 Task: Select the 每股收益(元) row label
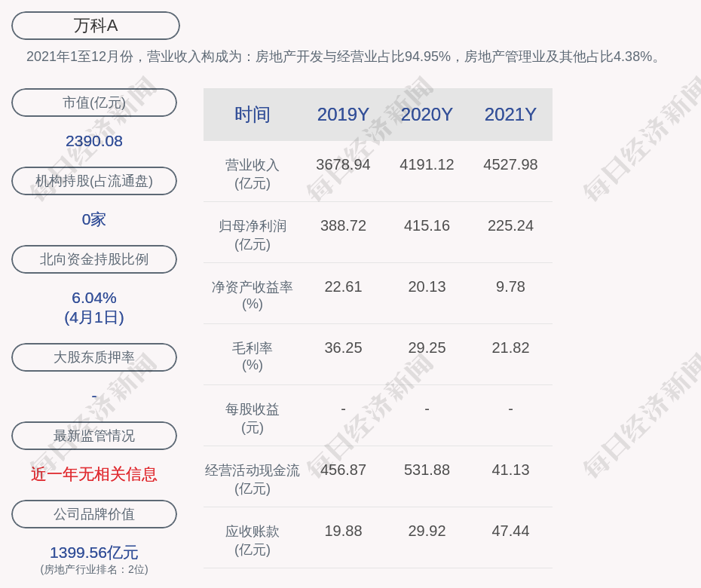pos(253,418)
